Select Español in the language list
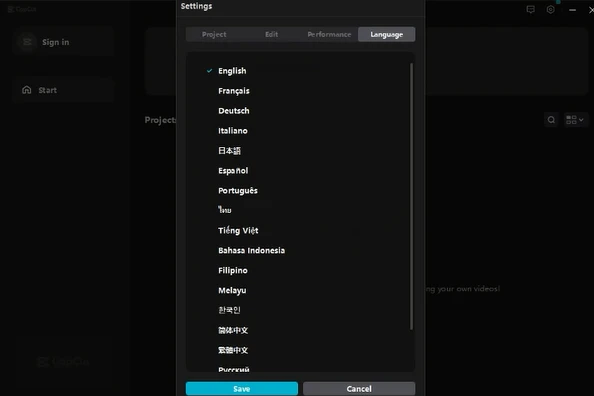594x396 pixels. click(x=233, y=171)
